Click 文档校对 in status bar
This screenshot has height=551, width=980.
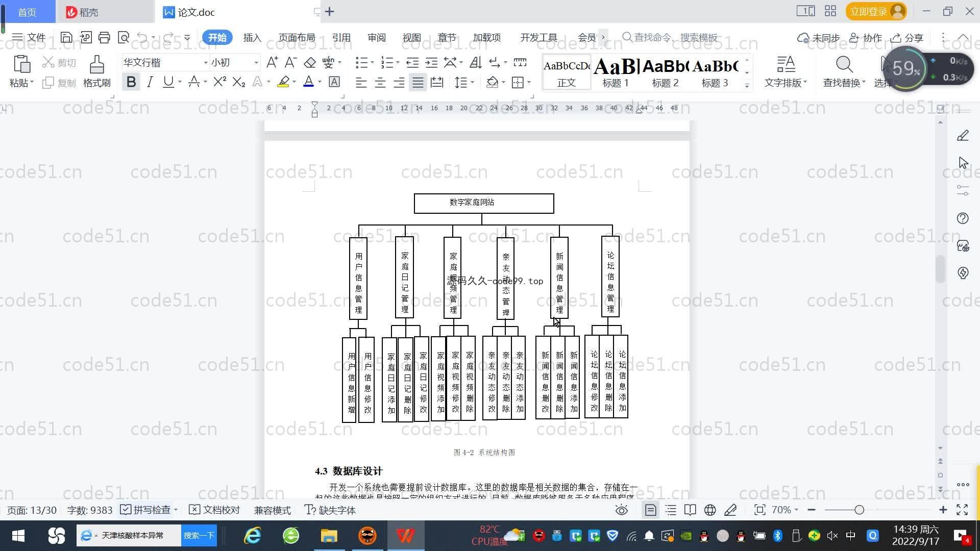(214, 510)
